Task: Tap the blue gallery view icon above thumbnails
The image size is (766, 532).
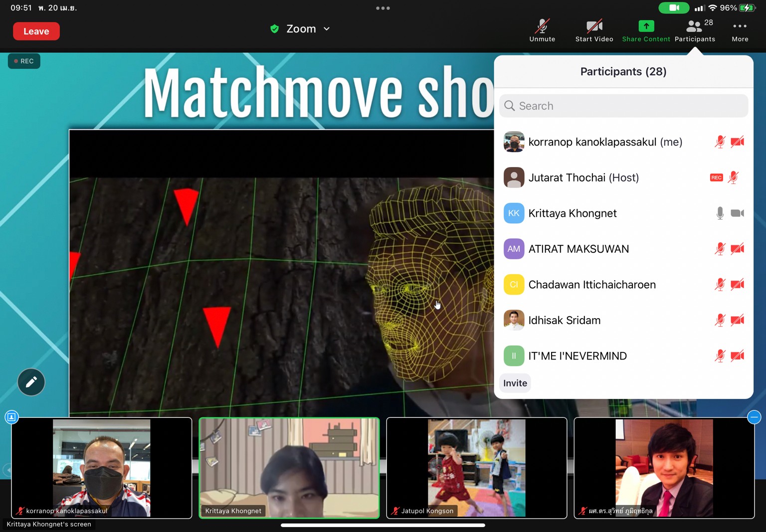Action: click(x=11, y=417)
